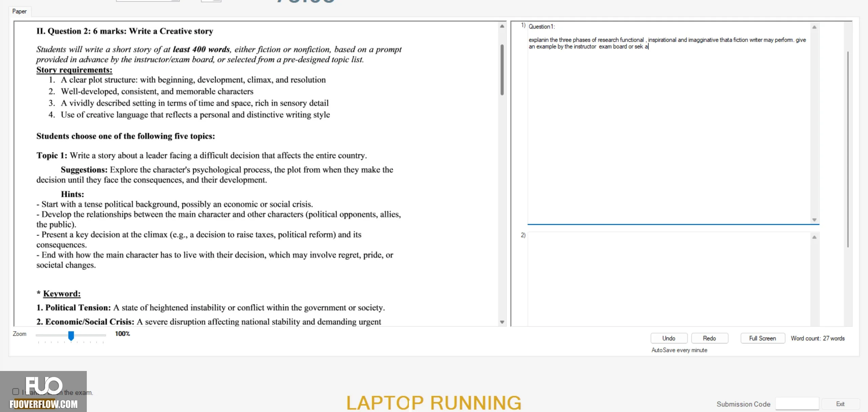The image size is (868, 412).
Task: Switch to Full Screen mode
Action: click(x=763, y=338)
